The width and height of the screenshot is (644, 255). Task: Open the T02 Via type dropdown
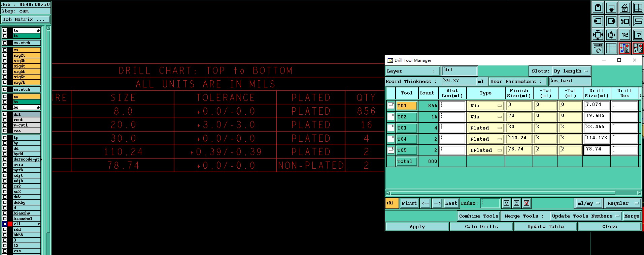tap(486, 117)
